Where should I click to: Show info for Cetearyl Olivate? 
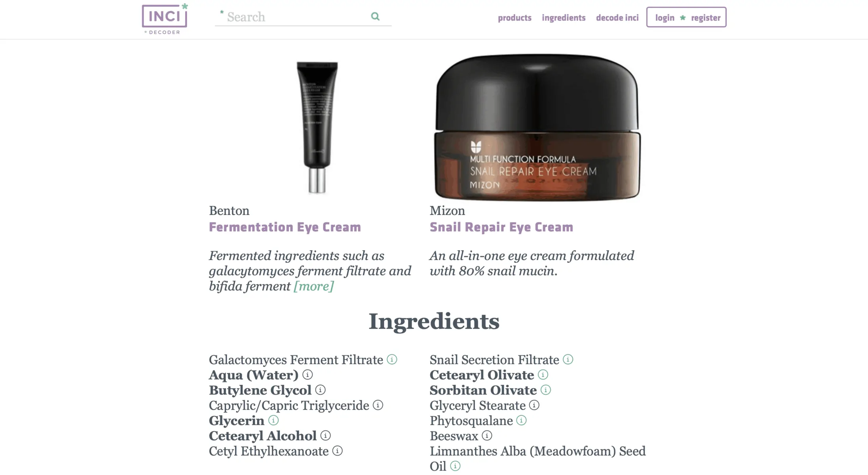point(543,374)
